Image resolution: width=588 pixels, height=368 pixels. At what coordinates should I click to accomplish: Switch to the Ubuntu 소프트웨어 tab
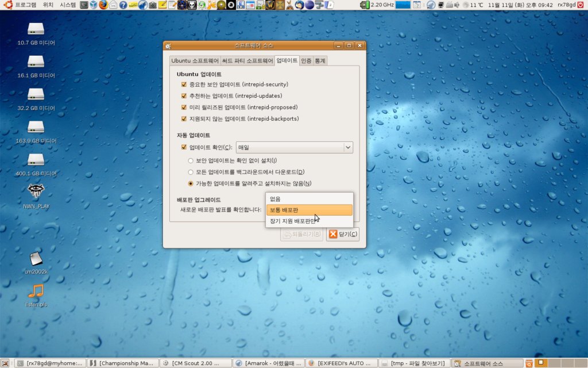tap(195, 61)
